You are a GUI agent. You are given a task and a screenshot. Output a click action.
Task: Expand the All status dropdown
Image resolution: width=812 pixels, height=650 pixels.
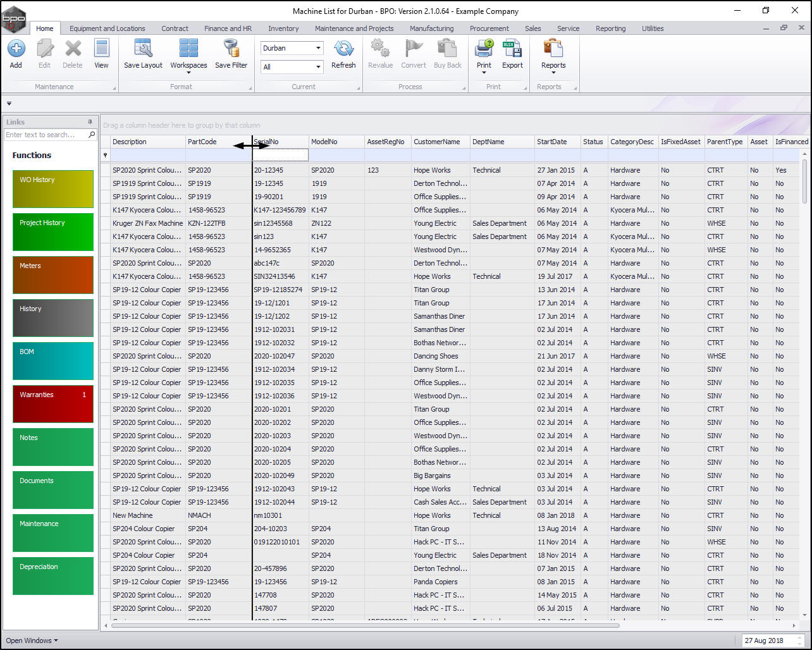coord(318,67)
